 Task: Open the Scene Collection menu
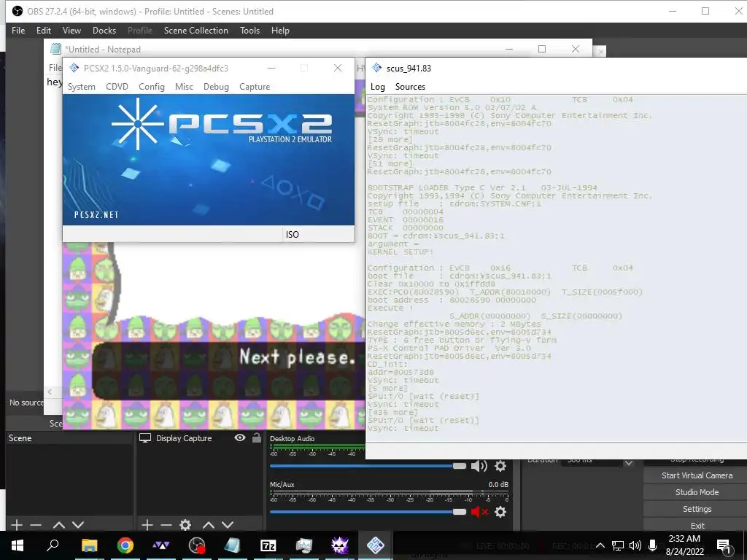click(196, 31)
